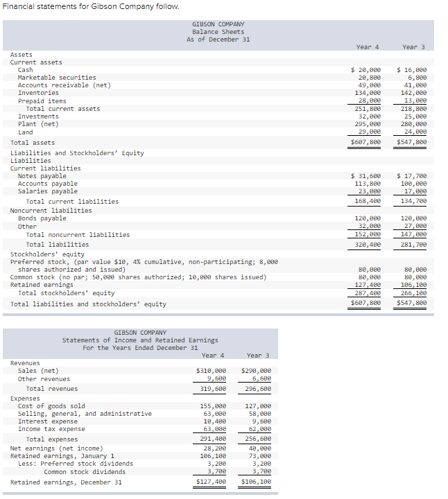Select the 'Other revenues' row label
448x499 pixels.
(44, 379)
